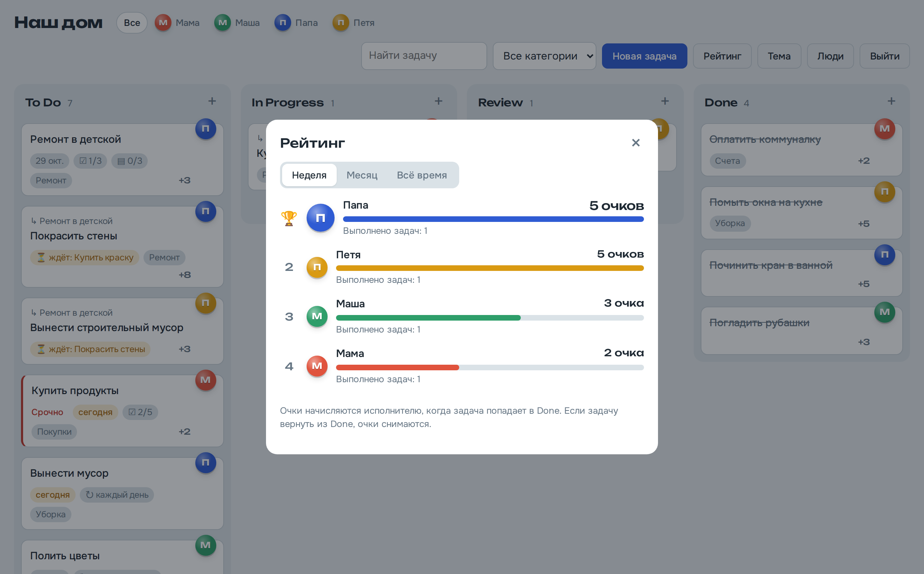Focus the Найти задачу search field

[x=423, y=56]
